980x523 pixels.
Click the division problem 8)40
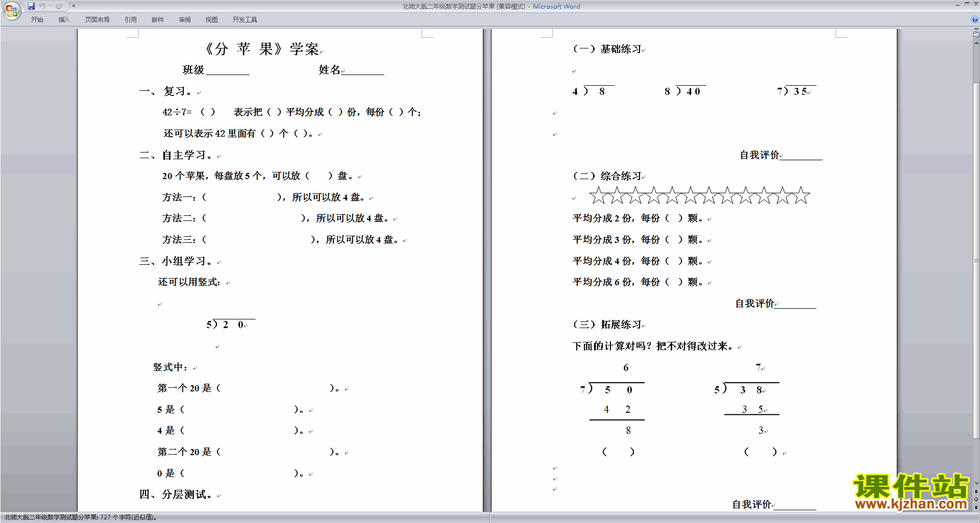pos(685,90)
